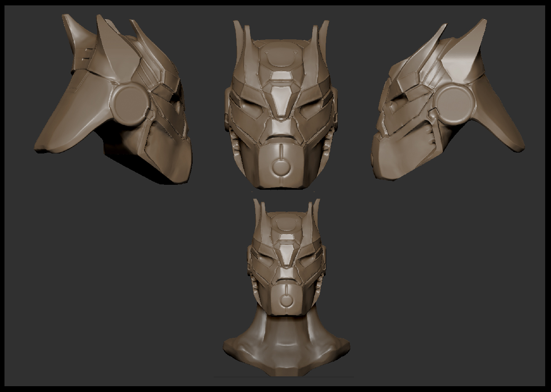Click the right helmet's circular ear disc
The image size is (551, 392).
tap(454, 103)
